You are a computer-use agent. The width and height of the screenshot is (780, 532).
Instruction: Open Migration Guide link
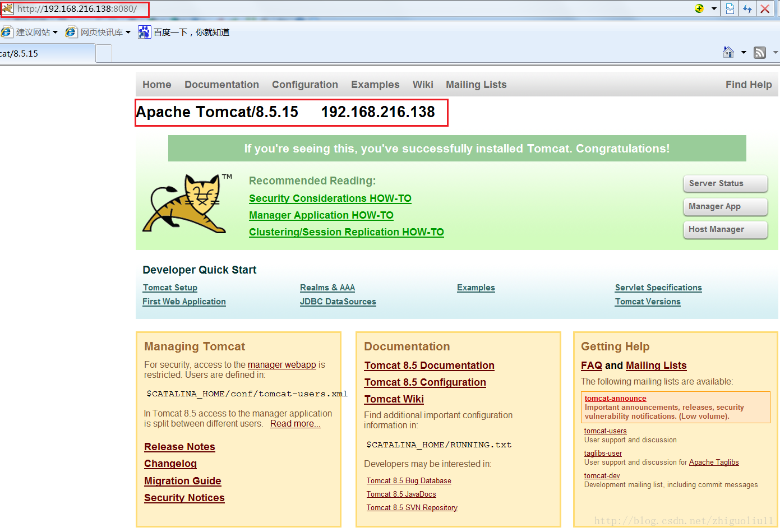pyautogui.click(x=183, y=481)
